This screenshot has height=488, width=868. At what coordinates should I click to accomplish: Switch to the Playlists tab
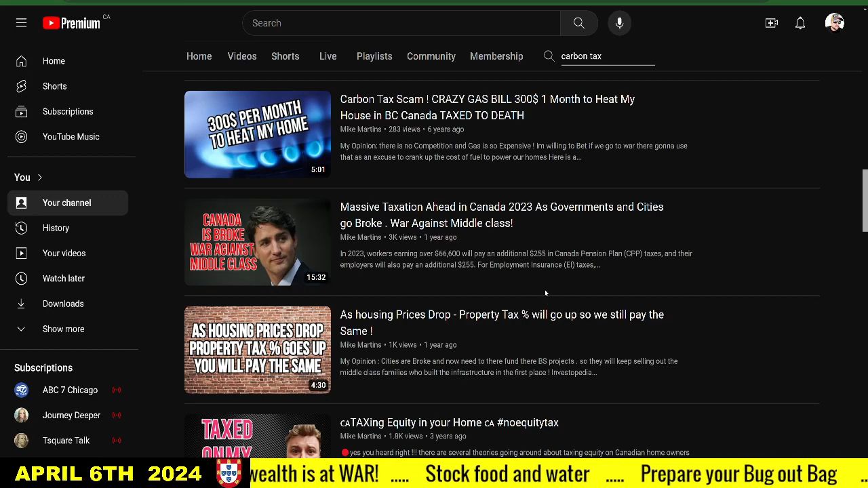(x=374, y=56)
